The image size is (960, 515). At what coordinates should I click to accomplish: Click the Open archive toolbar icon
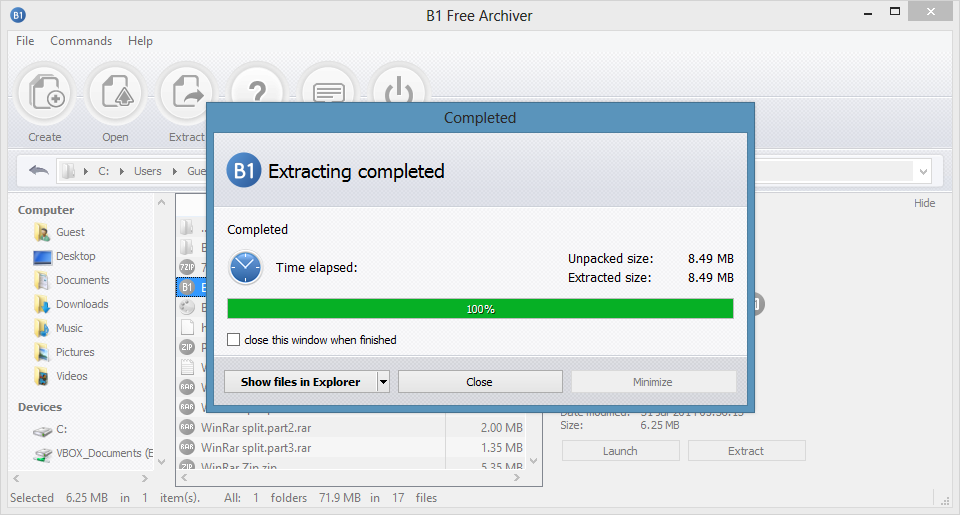[x=116, y=93]
